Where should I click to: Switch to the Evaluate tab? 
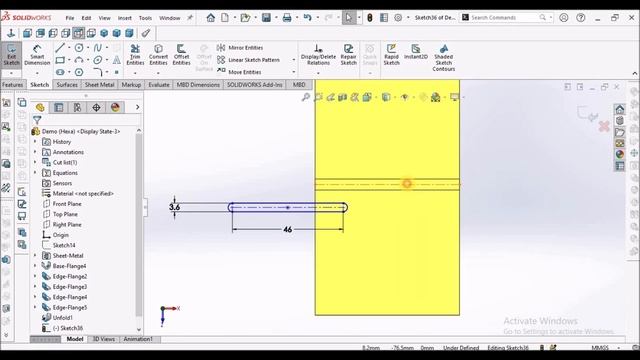[x=159, y=85]
